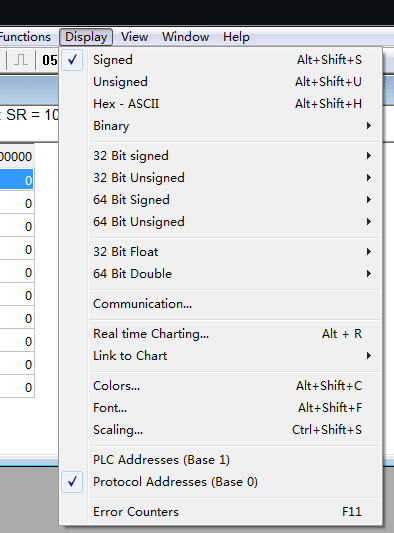Expand the Binary submenu
This screenshot has height=533, width=394.
(221, 126)
